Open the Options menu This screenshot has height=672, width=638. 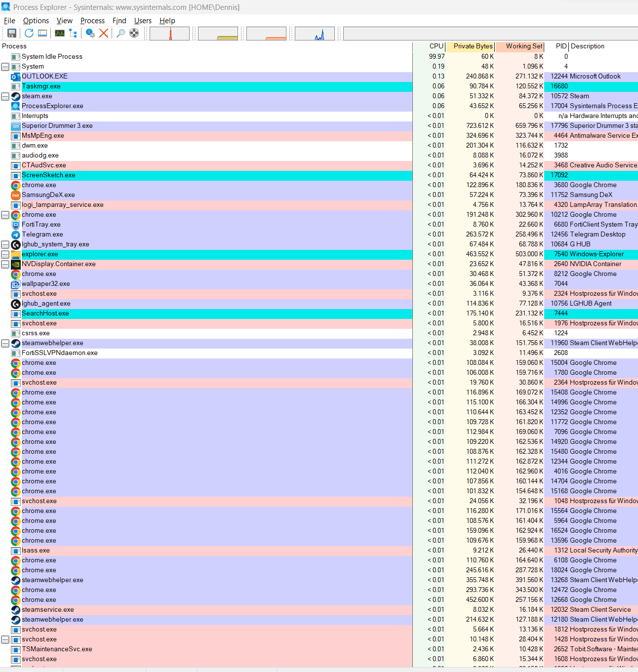tap(36, 21)
